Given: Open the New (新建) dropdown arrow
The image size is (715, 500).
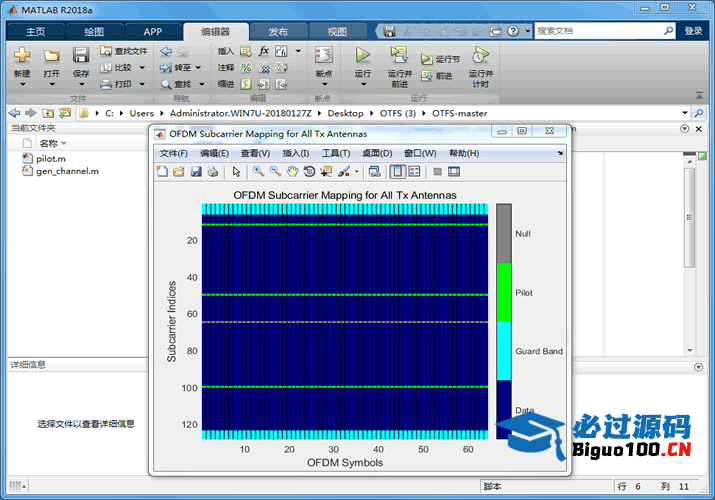Looking at the screenshot, I should pyautogui.click(x=22, y=85).
